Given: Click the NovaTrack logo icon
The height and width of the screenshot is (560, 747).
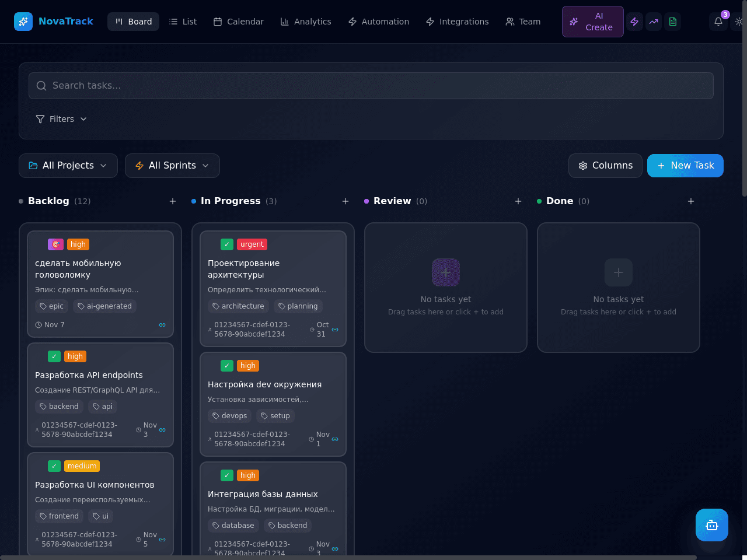Looking at the screenshot, I should pyautogui.click(x=23, y=22).
